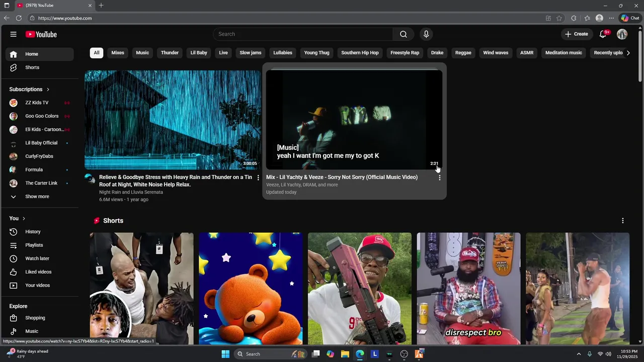Click Night Rain channel avatar
644x362 pixels.
point(90,179)
